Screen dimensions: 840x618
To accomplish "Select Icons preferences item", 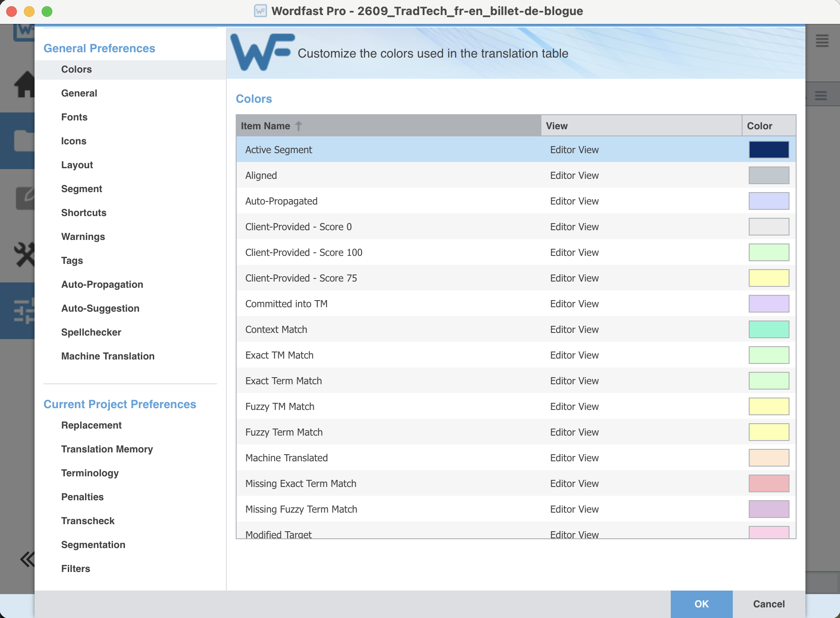I will pyautogui.click(x=74, y=141).
